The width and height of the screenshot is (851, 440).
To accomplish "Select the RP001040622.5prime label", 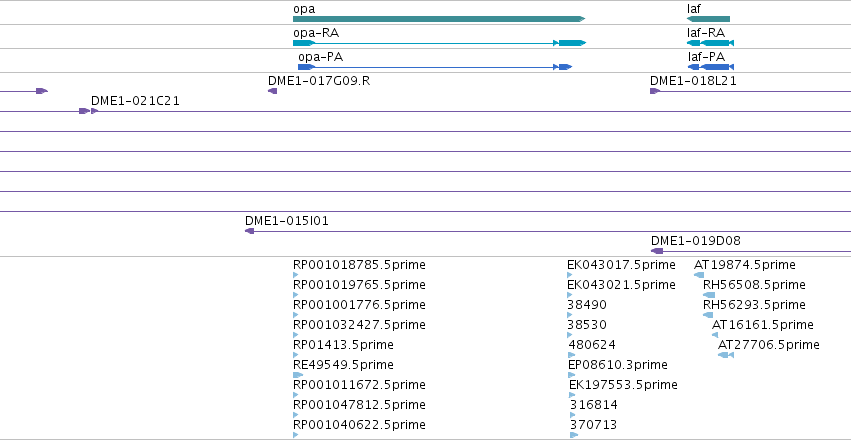I will (x=359, y=425).
